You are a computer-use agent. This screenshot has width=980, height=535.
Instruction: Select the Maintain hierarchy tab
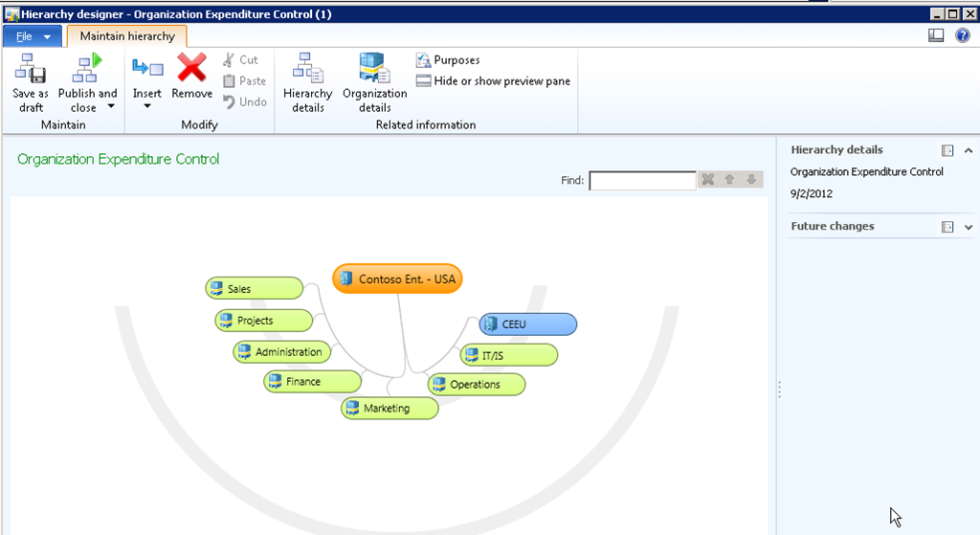coord(127,36)
